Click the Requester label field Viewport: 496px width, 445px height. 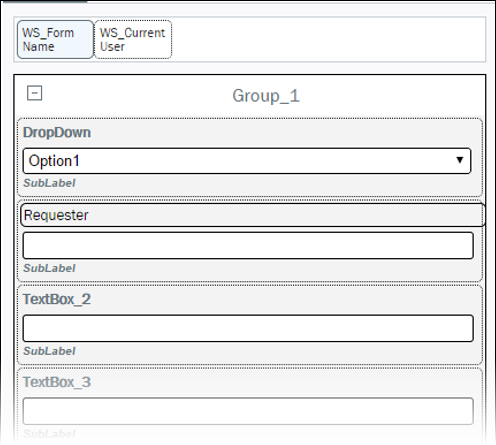[252, 215]
